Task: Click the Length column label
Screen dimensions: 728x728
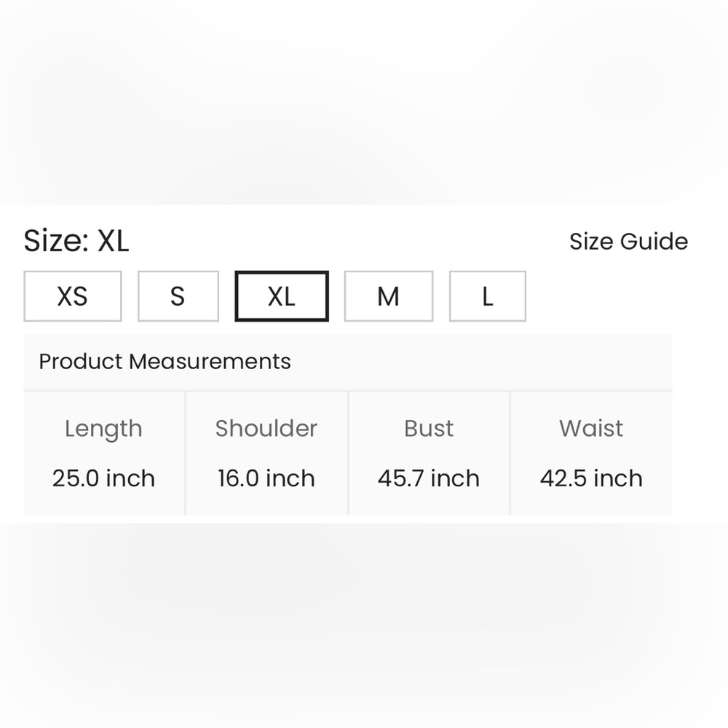Action: pyautogui.click(x=103, y=429)
